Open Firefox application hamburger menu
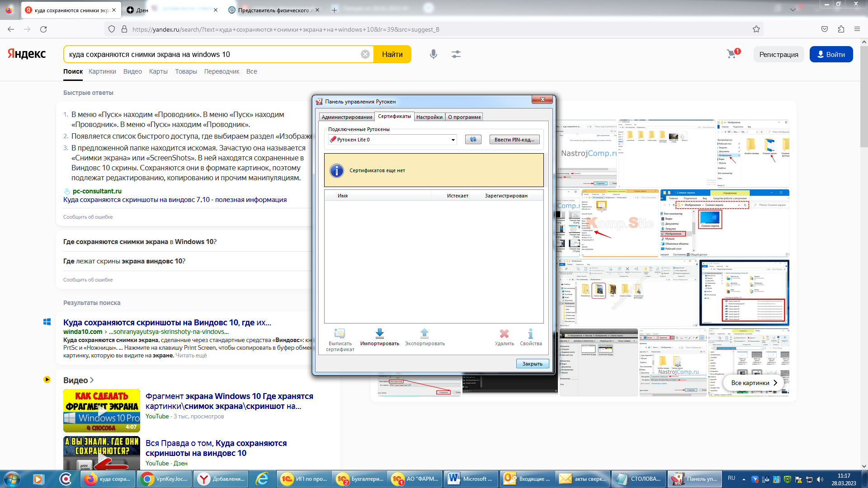This screenshot has width=868, height=488. (857, 29)
